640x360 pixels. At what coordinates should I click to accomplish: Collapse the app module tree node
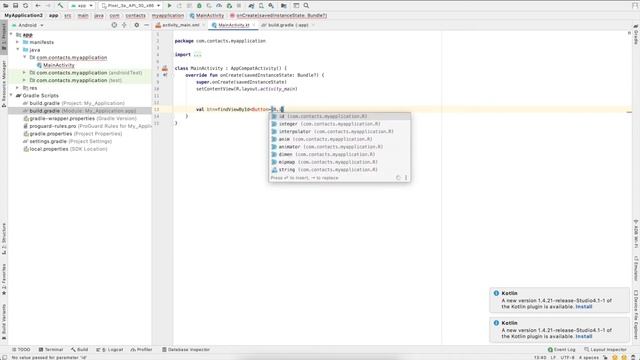point(11,35)
